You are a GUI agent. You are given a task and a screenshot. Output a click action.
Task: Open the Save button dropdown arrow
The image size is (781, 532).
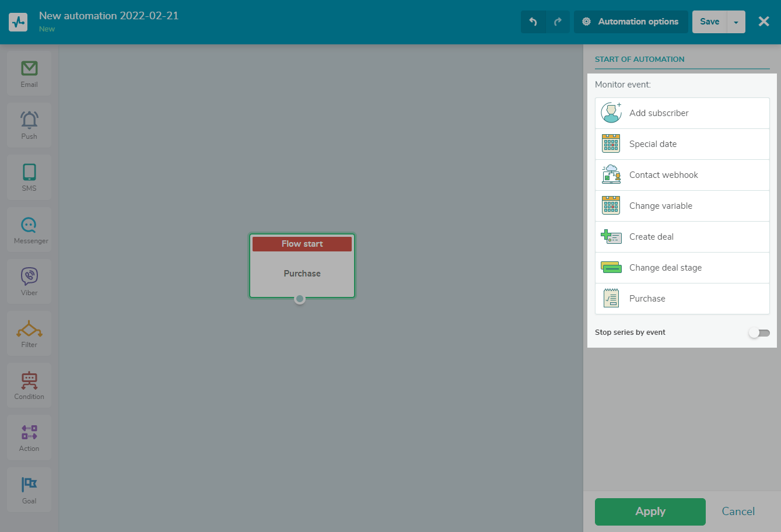[735, 21]
